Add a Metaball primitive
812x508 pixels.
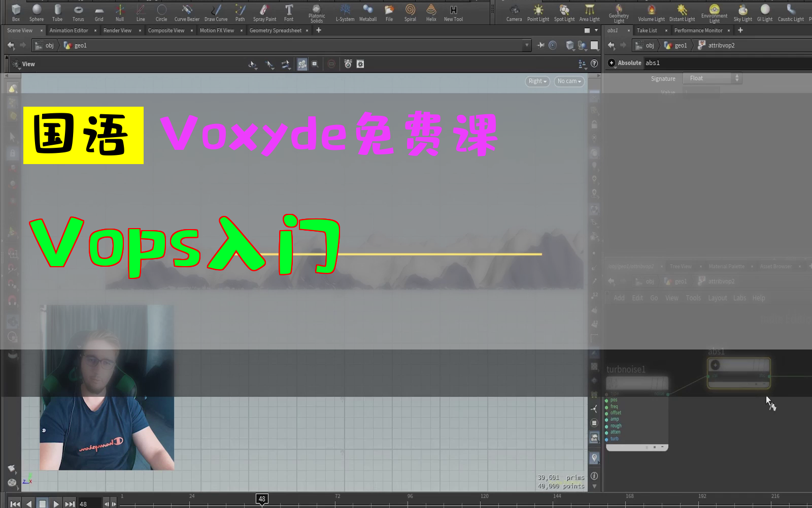tap(368, 13)
